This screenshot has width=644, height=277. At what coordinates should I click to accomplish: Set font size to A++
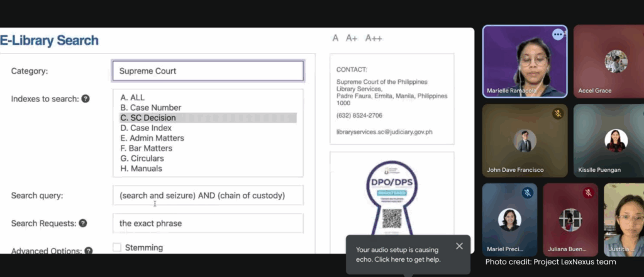[374, 38]
